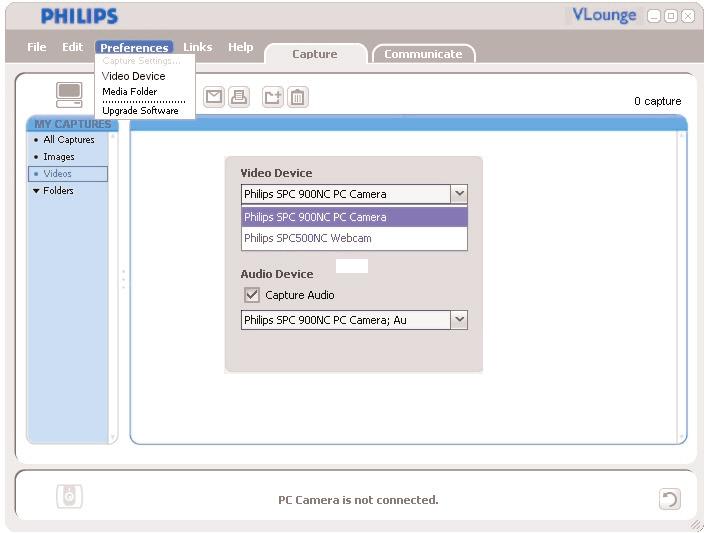Click the main capture area vertical scrollbar
The width and height of the screenshot is (705, 533).
[682, 287]
